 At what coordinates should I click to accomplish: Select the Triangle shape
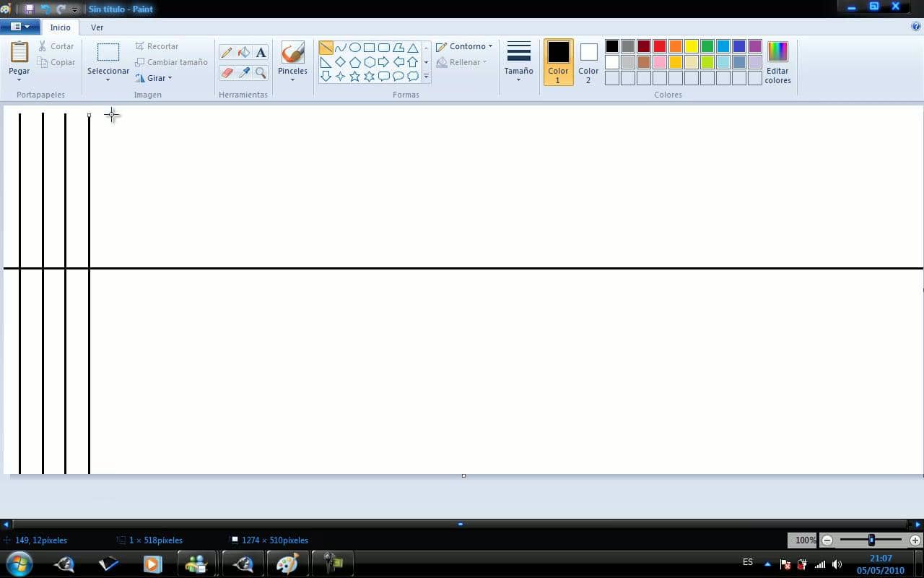[x=412, y=48]
